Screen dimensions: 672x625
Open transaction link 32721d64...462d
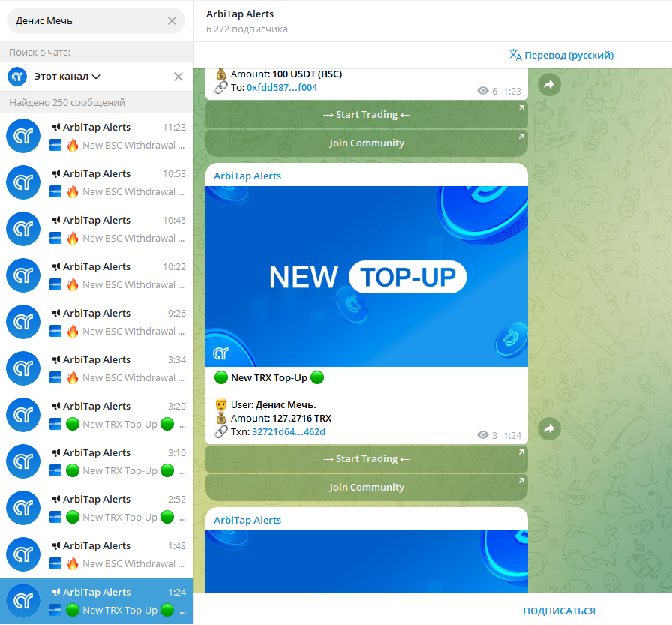[289, 431]
